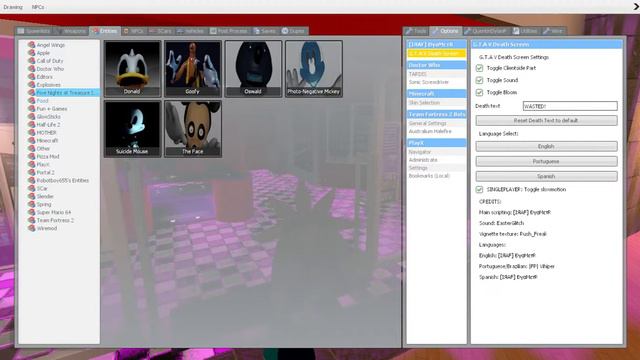Collapse the Team Fortress 2 Bots header
Image resolution: width=640 pixels, height=360 pixels.
click(x=436, y=114)
